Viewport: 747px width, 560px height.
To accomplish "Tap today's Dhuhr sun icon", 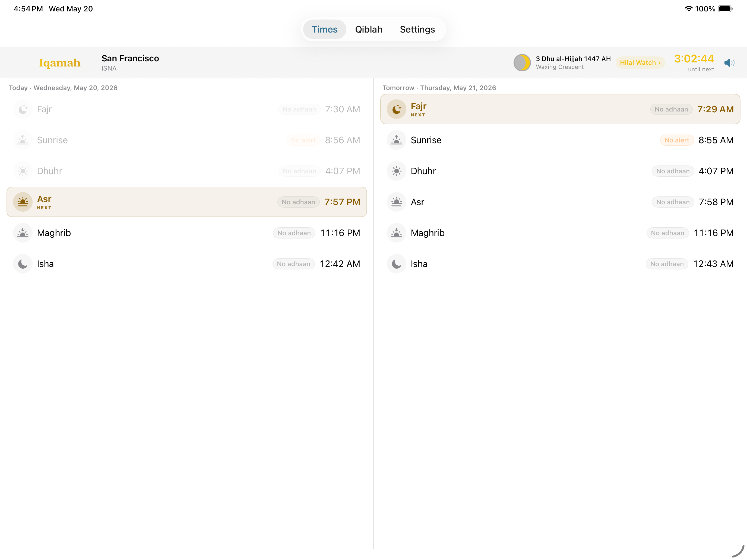I will tap(23, 171).
